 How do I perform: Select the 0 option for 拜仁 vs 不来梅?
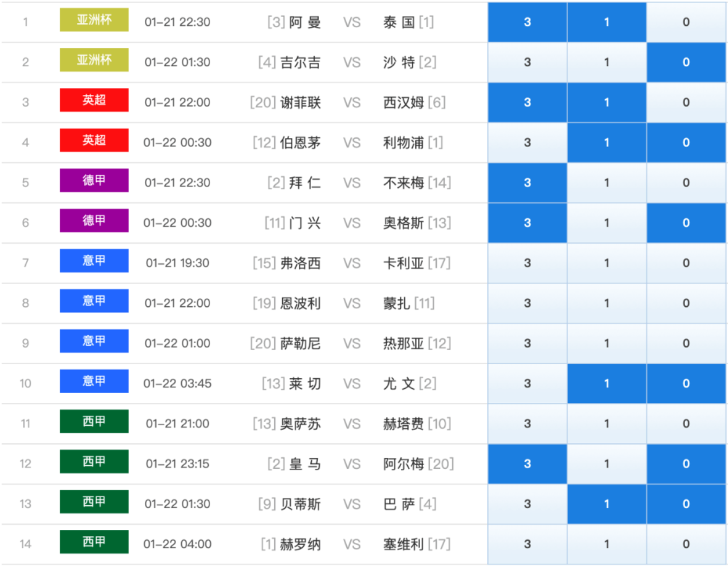686,183
